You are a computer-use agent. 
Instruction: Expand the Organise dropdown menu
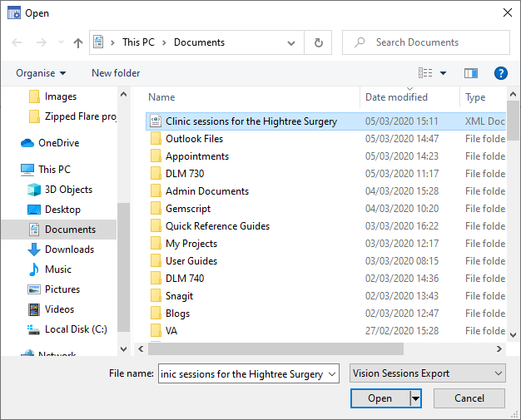coord(41,73)
